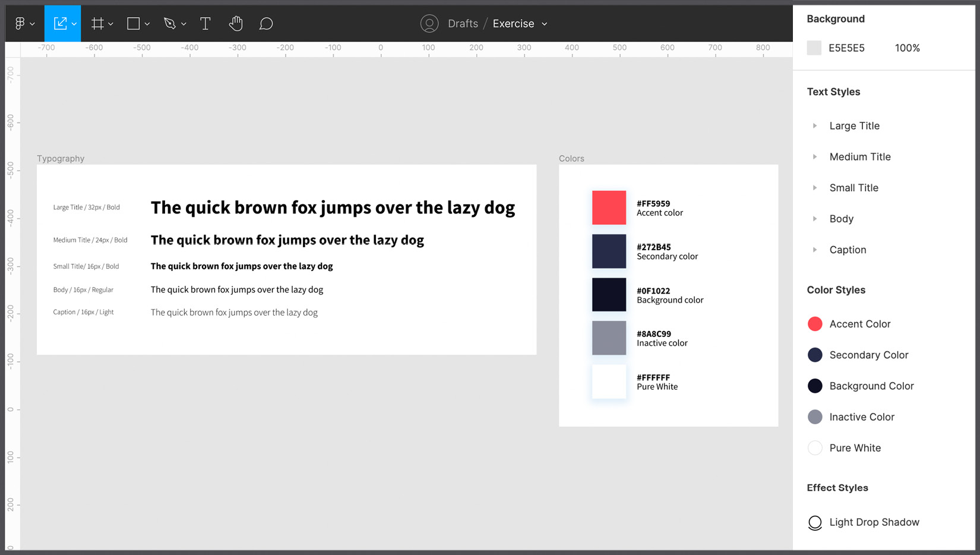Image resolution: width=980 pixels, height=555 pixels.
Task: Expand the Large Title text style
Action: 814,125
